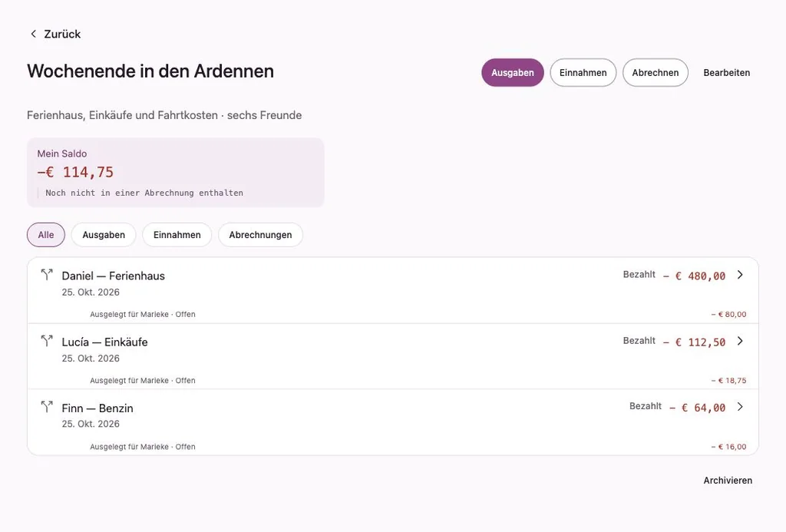Image resolution: width=786 pixels, height=532 pixels.
Task: Select the Einnahmen filter tab above the list
Action: [x=177, y=235]
